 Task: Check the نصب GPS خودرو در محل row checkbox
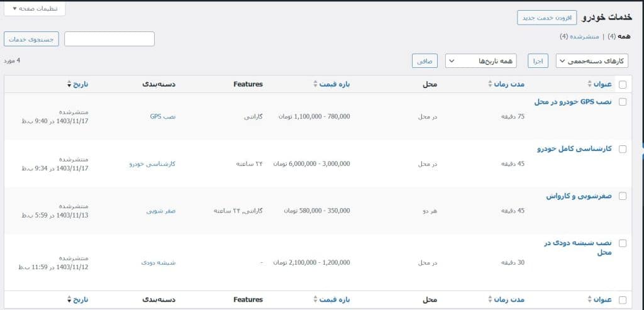point(623,102)
